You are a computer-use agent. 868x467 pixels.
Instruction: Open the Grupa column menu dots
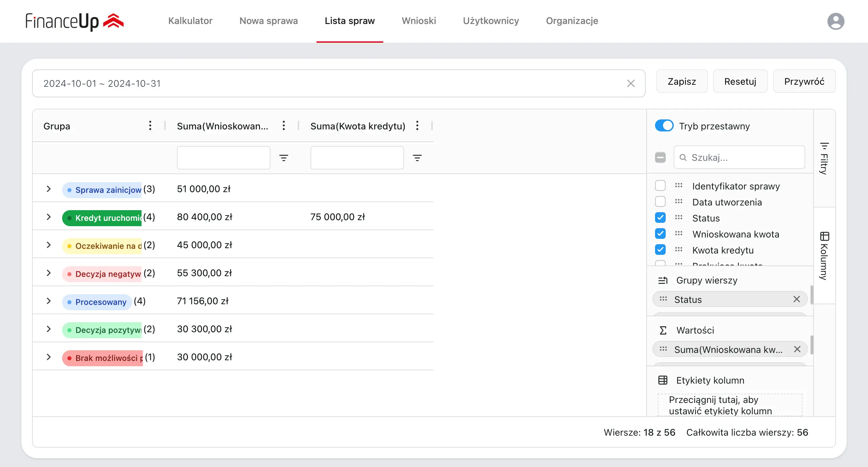[x=150, y=125]
